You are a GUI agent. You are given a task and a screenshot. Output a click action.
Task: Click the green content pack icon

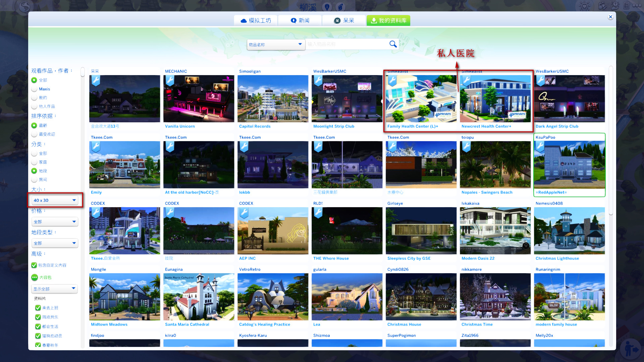(x=35, y=278)
